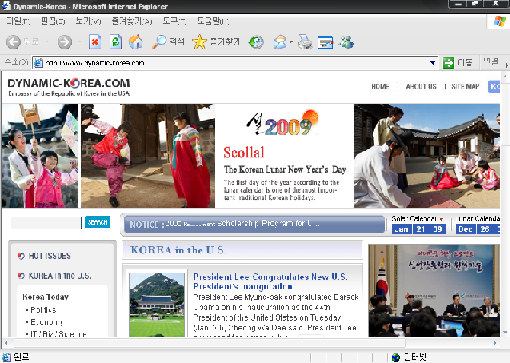Viewport: 510px width, 363px height.
Task: Open the Help menu
Action: (213, 21)
